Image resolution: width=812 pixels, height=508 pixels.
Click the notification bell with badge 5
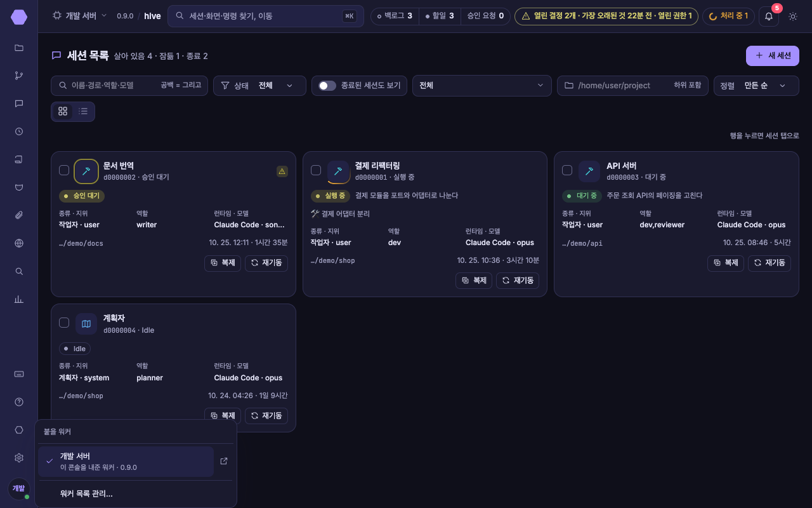pos(769,16)
